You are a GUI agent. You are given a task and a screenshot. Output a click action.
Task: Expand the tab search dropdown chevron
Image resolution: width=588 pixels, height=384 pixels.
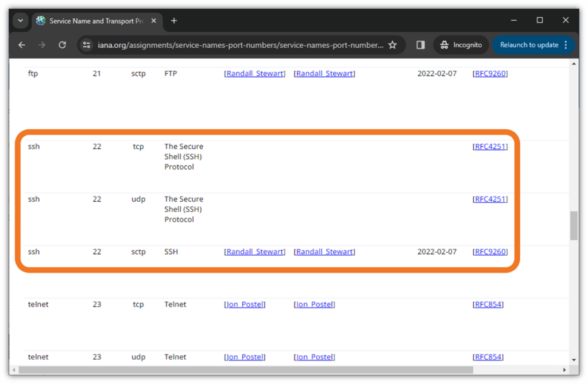pyautogui.click(x=20, y=21)
